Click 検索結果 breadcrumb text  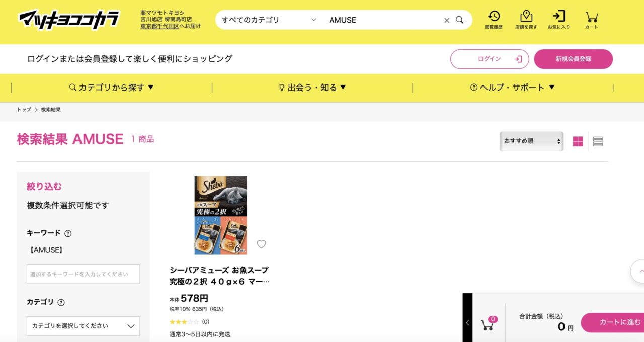(51, 110)
